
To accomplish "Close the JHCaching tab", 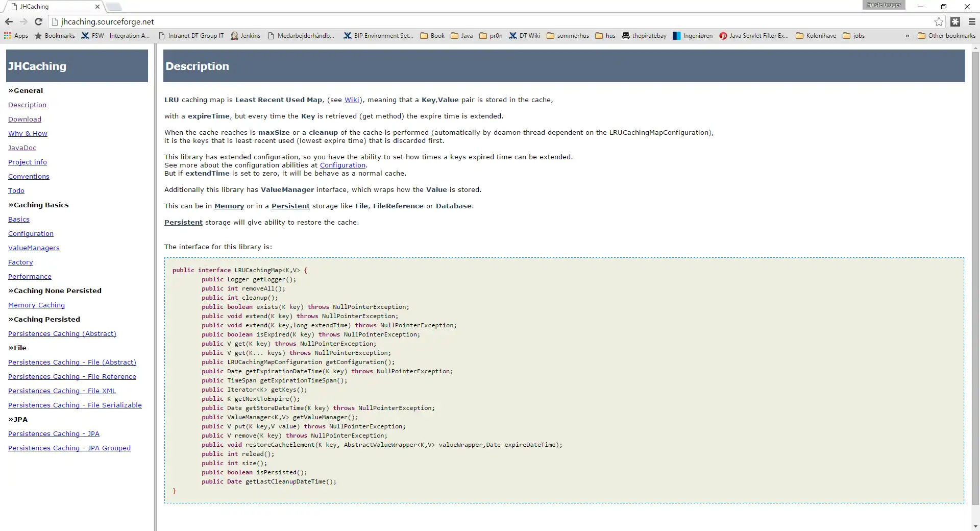I will 97,7.
